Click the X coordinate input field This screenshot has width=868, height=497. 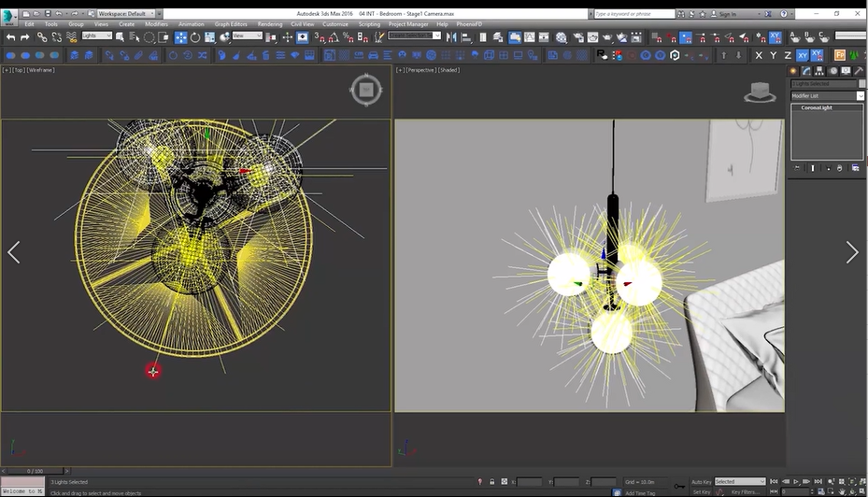pyautogui.click(x=529, y=482)
